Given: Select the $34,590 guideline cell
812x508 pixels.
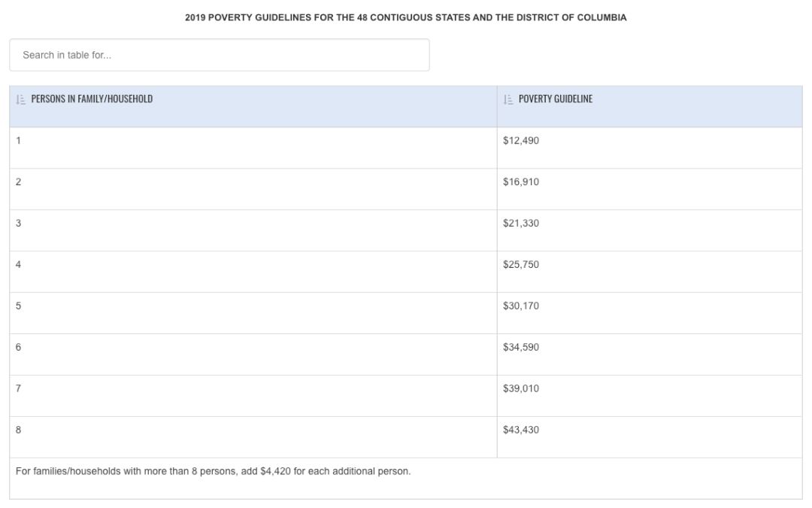Looking at the screenshot, I should [521, 348].
